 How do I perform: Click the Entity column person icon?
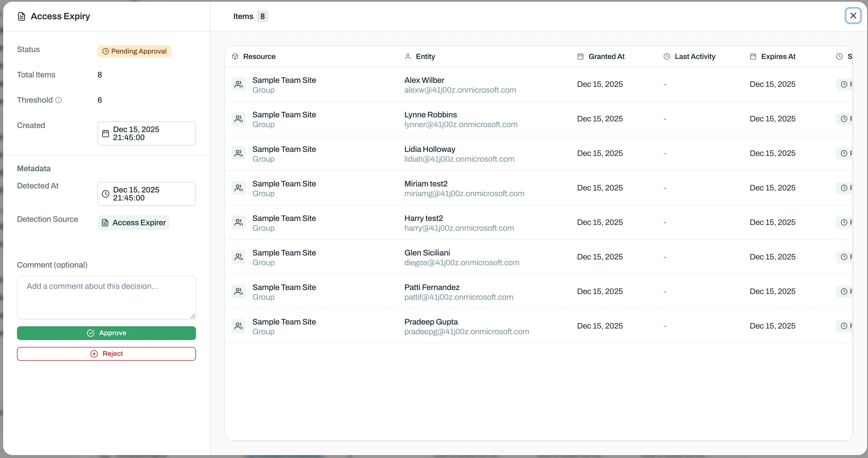408,57
